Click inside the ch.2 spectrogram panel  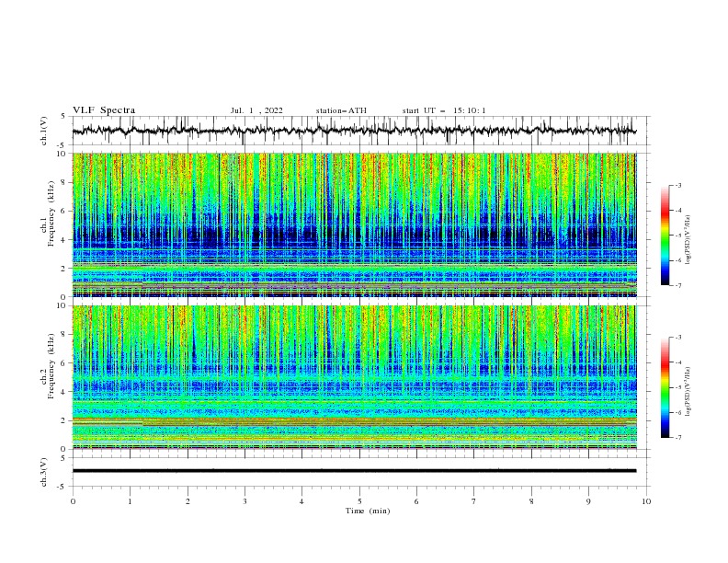tap(355, 377)
